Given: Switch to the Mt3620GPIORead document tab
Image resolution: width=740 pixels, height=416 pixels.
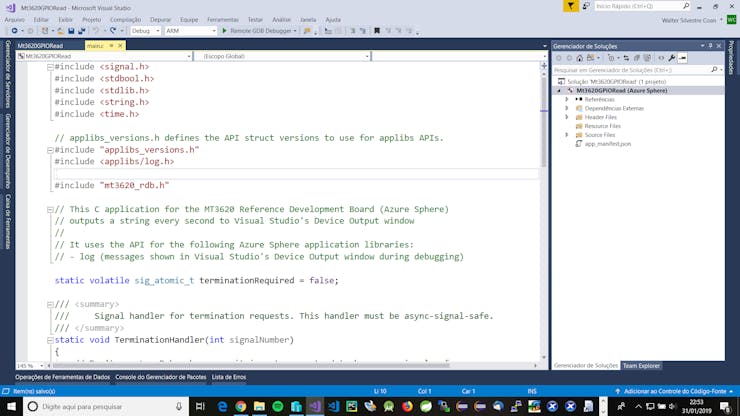Looking at the screenshot, I should point(40,46).
